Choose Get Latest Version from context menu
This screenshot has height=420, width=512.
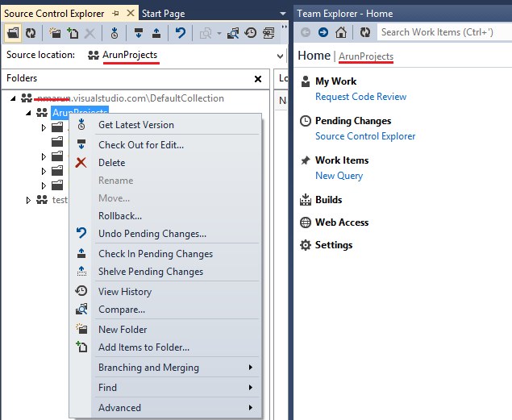[165, 125]
